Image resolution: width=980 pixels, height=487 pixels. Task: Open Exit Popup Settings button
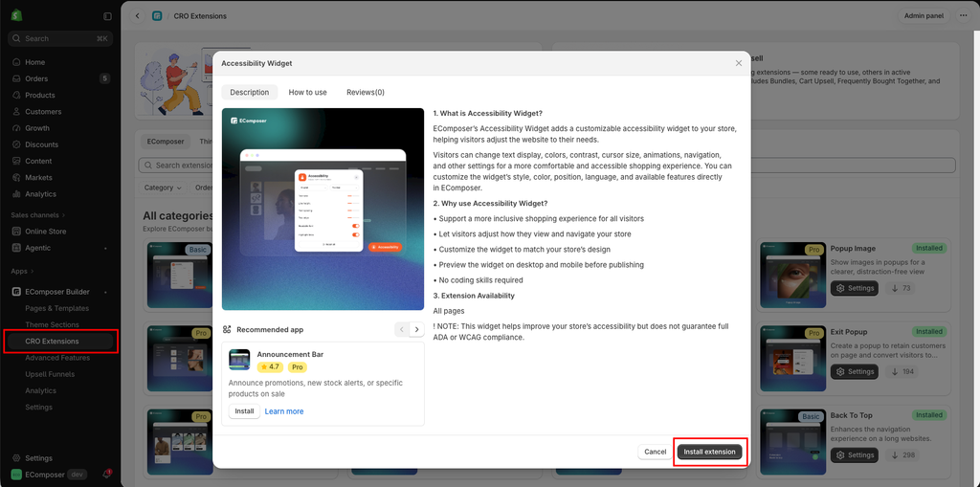tap(855, 371)
